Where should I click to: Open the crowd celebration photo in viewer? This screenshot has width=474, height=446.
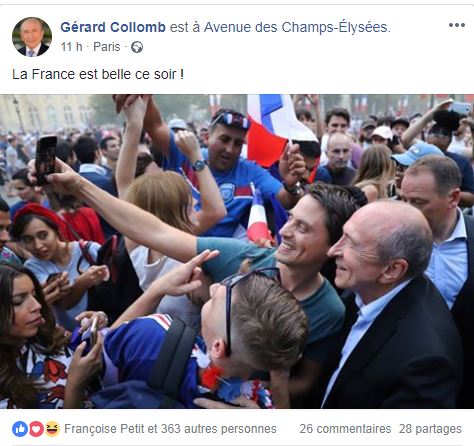coord(237,251)
